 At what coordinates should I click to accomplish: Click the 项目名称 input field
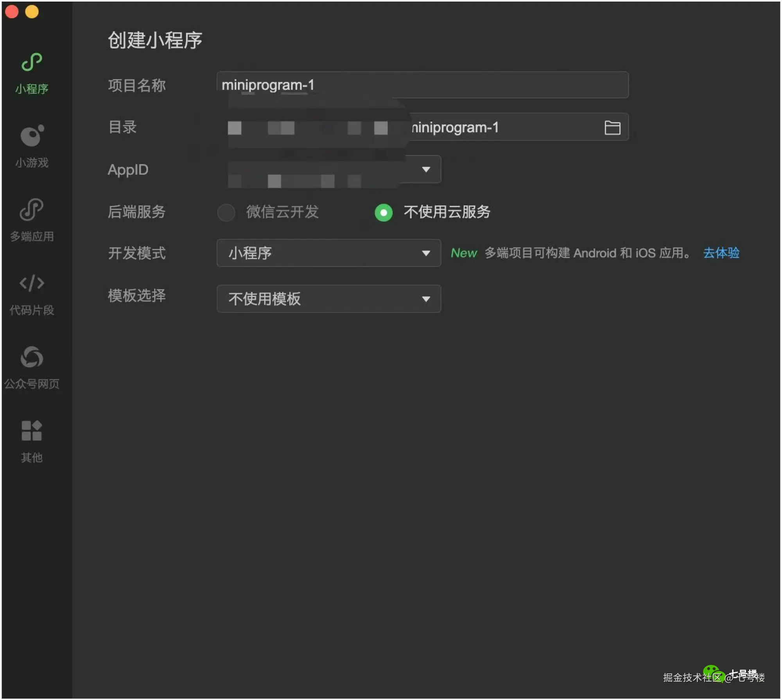click(x=422, y=85)
